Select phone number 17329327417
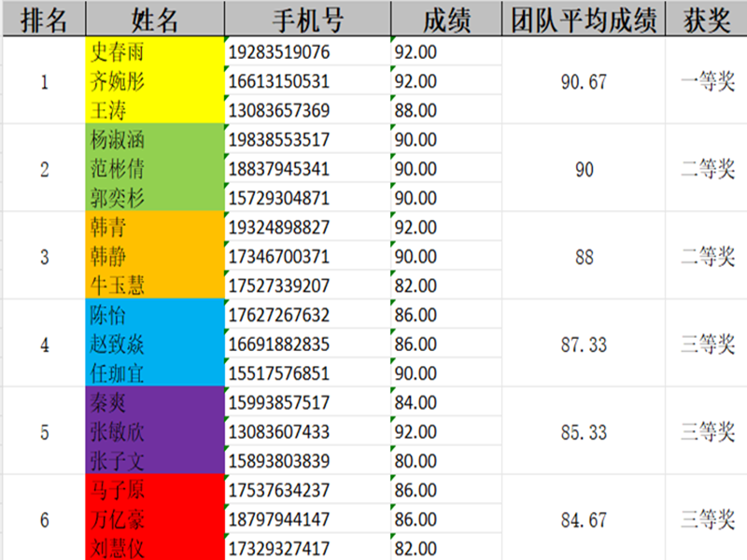This screenshot has width=747, height=560. pos(307,547)
